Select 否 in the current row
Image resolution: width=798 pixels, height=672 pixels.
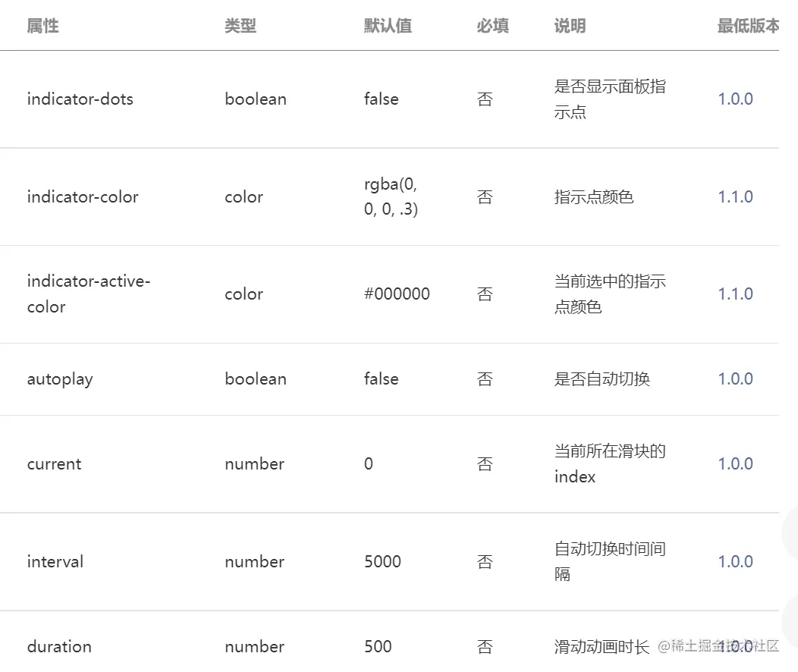(485, 463)
